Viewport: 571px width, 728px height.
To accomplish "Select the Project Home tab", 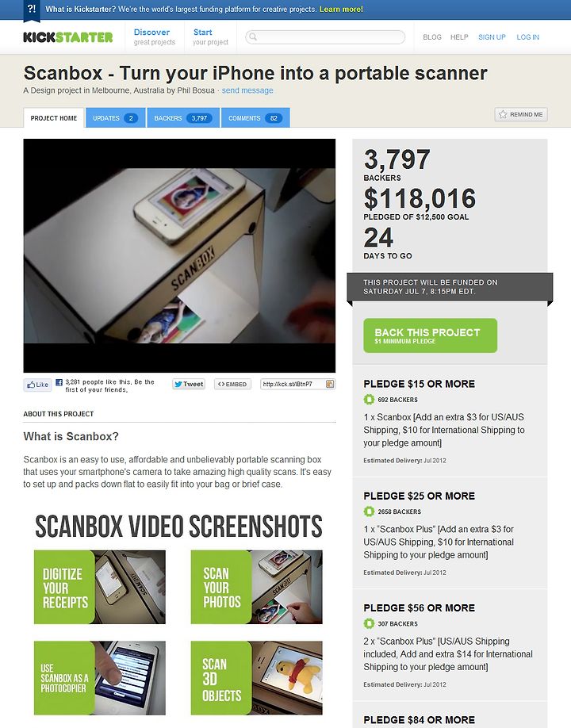I will 54,118.
